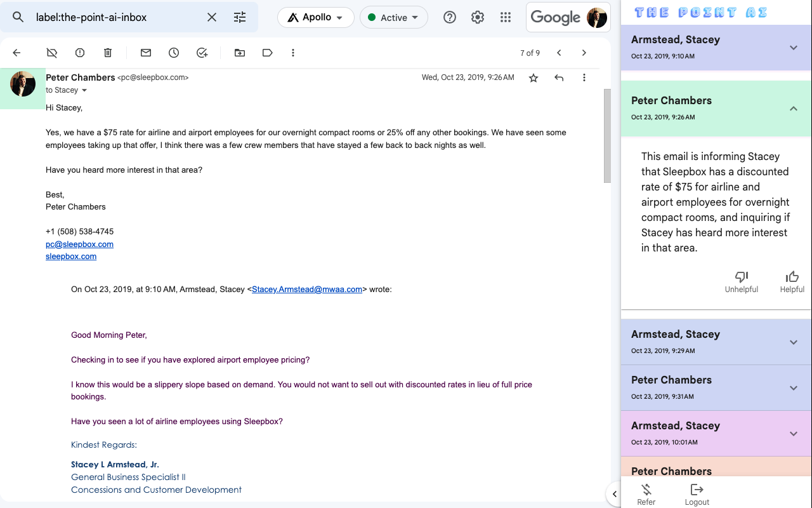Open the Apollo extension dropdown
Viewport: 812px width, 508px height.
315,18
